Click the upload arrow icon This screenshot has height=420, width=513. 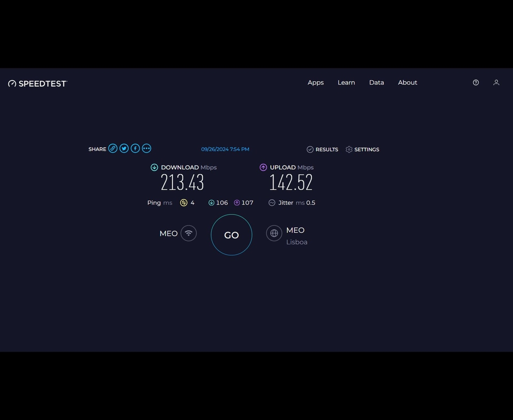(x=264, y=167)
